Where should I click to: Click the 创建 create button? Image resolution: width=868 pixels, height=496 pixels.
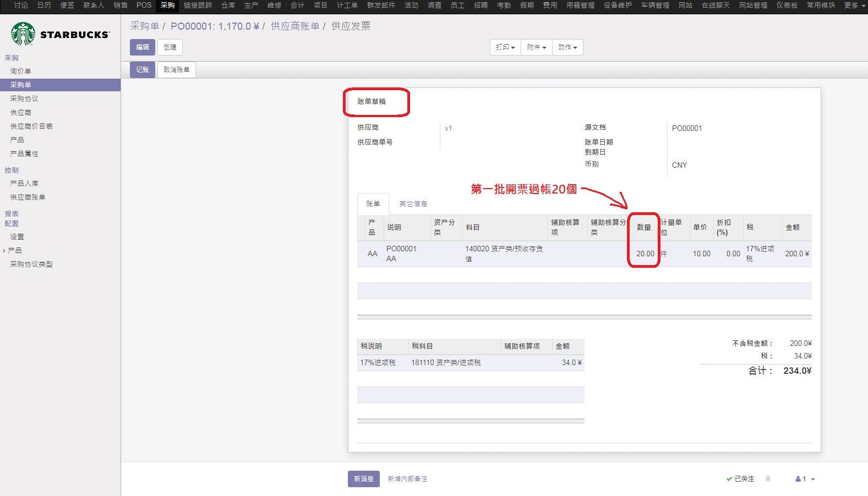click(170, 47)
